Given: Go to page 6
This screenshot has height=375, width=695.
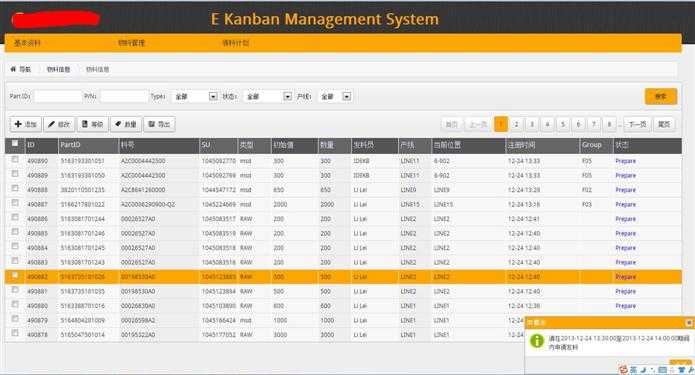Looking at the screenshot, I should (x=578, y=124).
